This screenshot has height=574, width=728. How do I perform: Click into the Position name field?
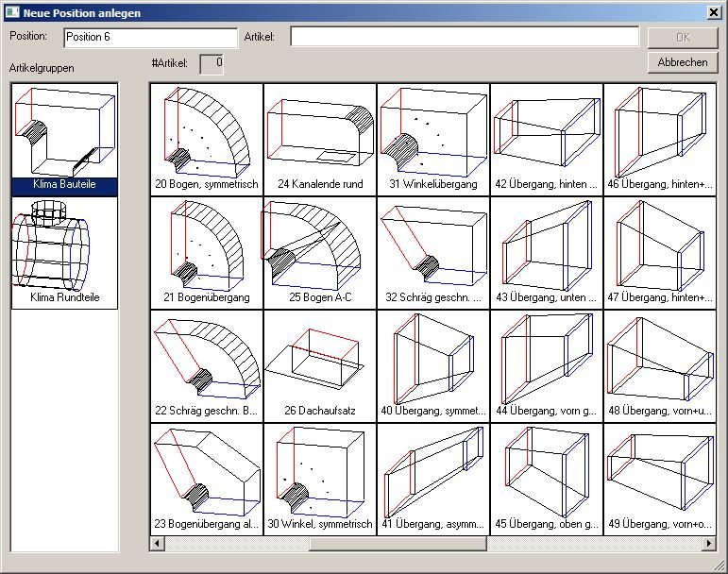(150, 37)
